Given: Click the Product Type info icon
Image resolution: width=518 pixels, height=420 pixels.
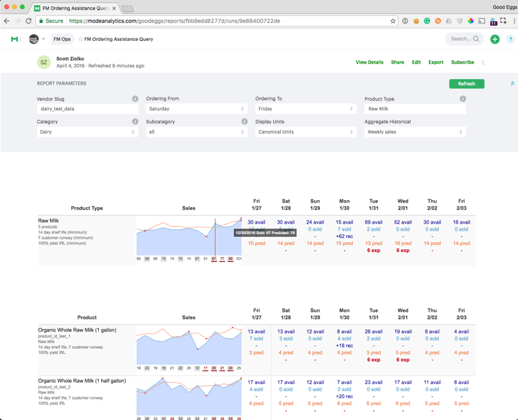Looking at the screenshot, I should tap(463, 99).
